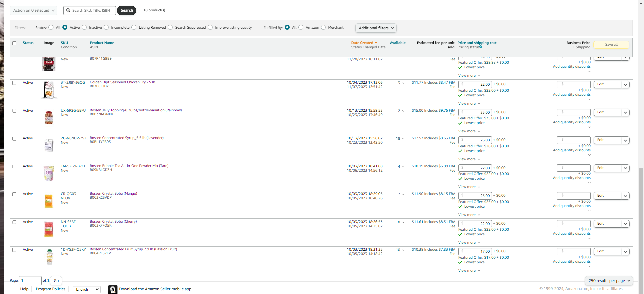Open Download the Amazon Seller mobile app link
The width and height of the screenshot is (644, 294).
tap(155, 289)
